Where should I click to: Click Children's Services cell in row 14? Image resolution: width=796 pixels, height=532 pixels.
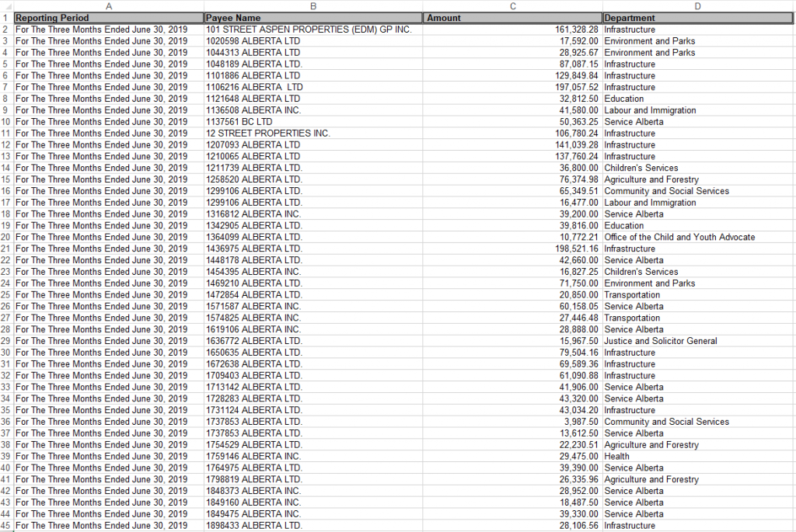[697, 168]
